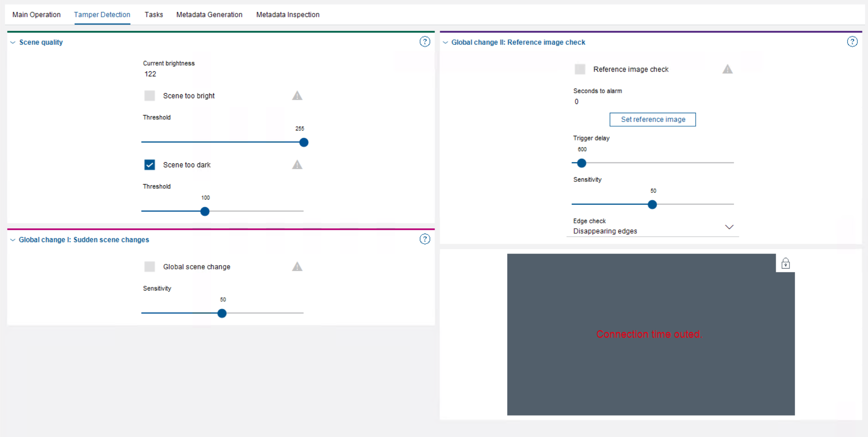Screen dimensions: 868x437
Task: Enable the Scene too bright checkbox
Action: coord(150,96)
